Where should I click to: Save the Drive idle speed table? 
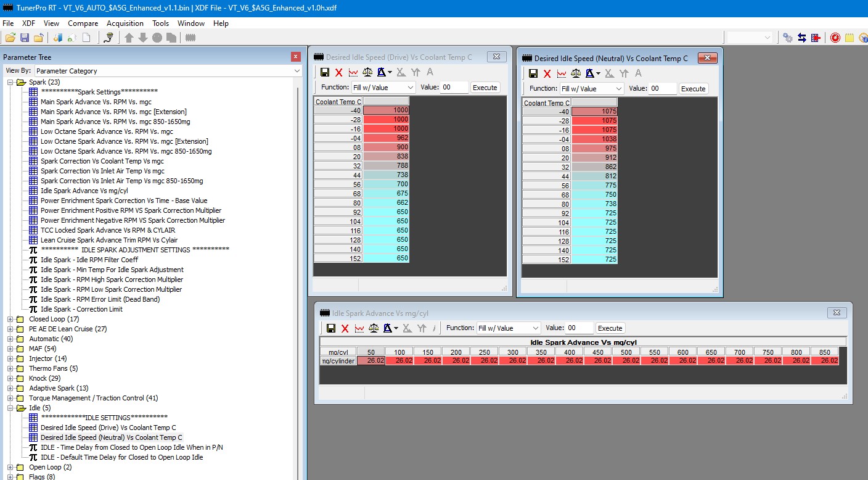click(325, 72)
